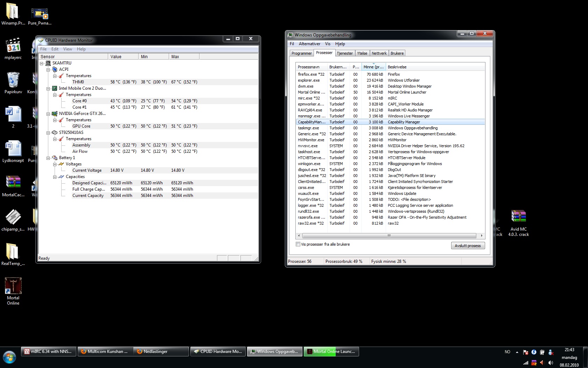Collapse the ST9250410AS node
This screenshot has height=368, width=588.
[x=48, y=133]
